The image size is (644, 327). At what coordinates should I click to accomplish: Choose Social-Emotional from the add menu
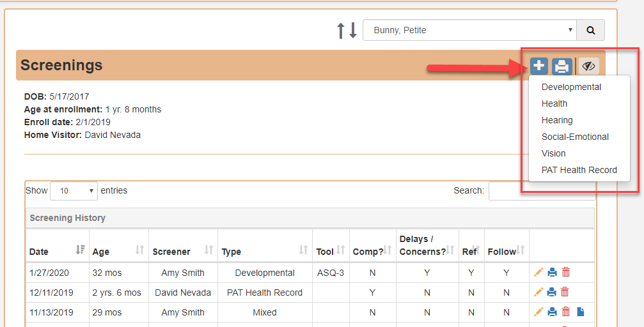[x=575, y=137]
